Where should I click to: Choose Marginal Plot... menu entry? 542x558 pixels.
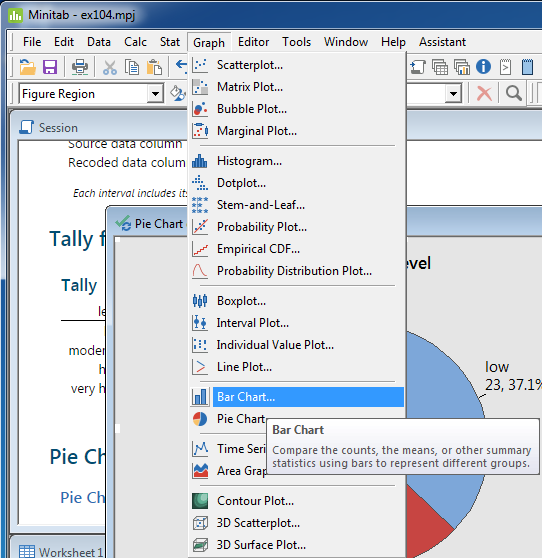(x=297, y=131)
